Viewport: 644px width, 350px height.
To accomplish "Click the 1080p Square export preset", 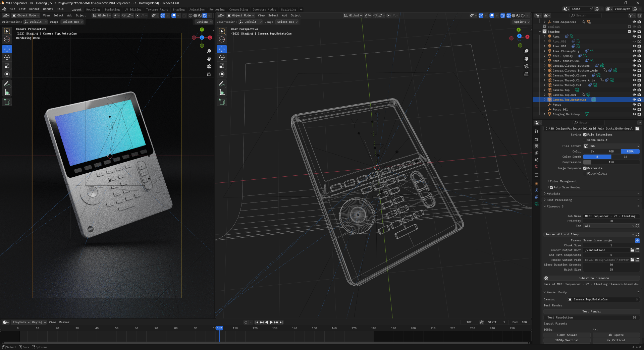I will (x=567, y=335).
